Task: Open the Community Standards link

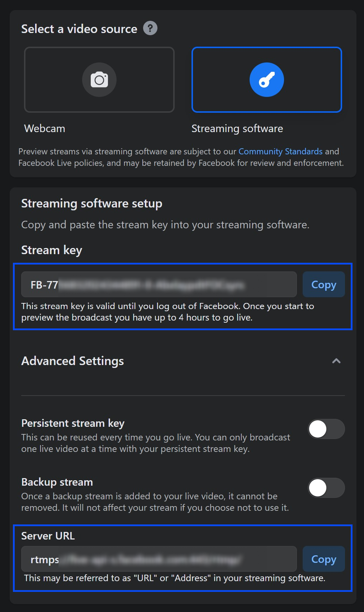Action: coord(280,151)
